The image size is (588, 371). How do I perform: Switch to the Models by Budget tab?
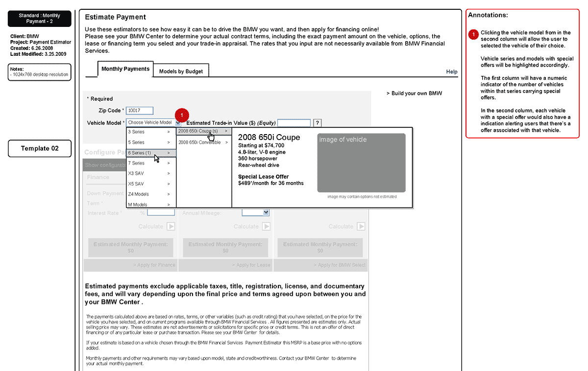point(181,71)
